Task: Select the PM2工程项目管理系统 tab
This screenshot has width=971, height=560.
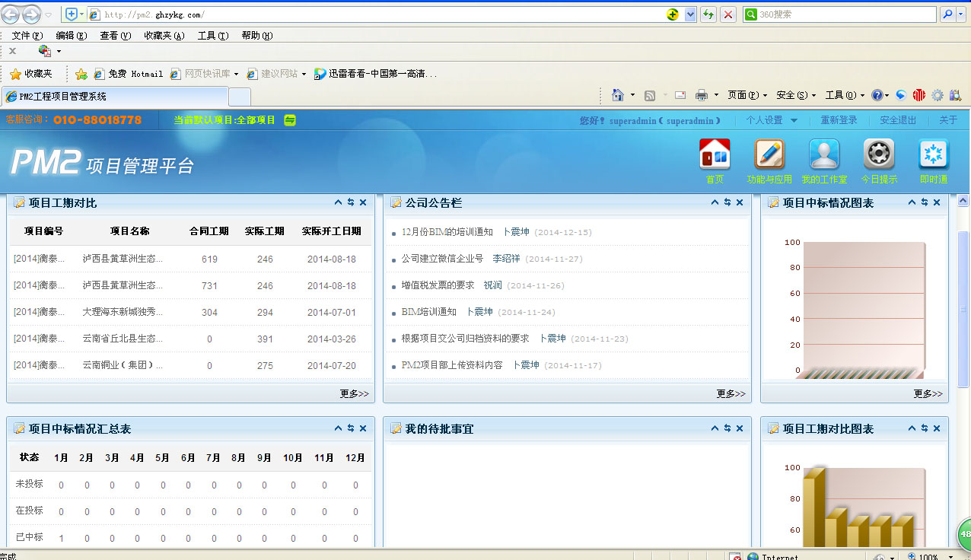Action: coord(114,97)
